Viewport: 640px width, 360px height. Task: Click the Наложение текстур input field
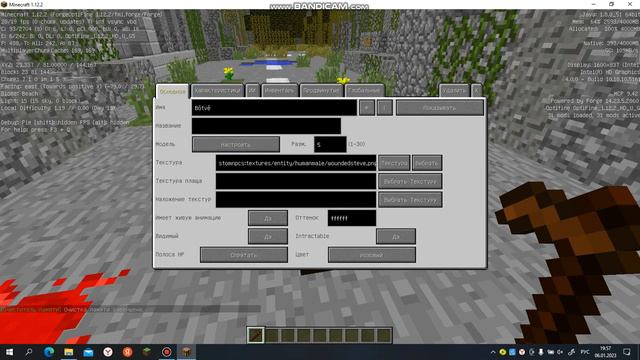tap(296, 200)
